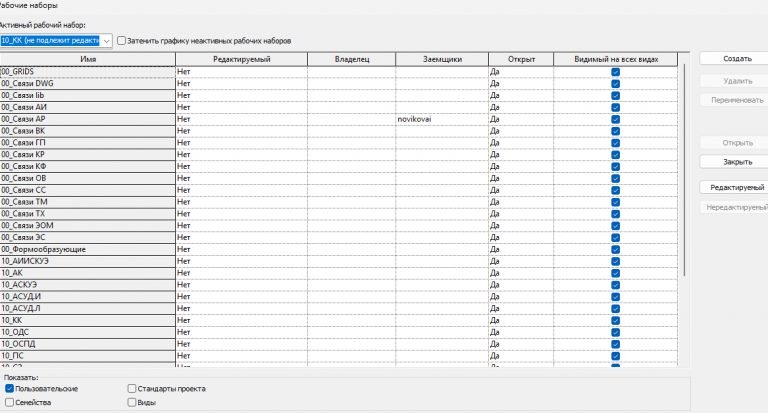Select the 00_Связи КФ workset
This screenshot has width=768, height=413.
pyautogui.click(x=88, y=166)
